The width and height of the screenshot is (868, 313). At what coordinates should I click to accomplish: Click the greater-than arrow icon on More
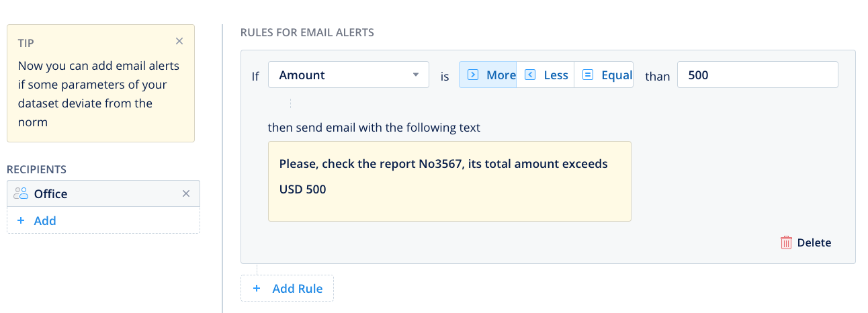473,75
